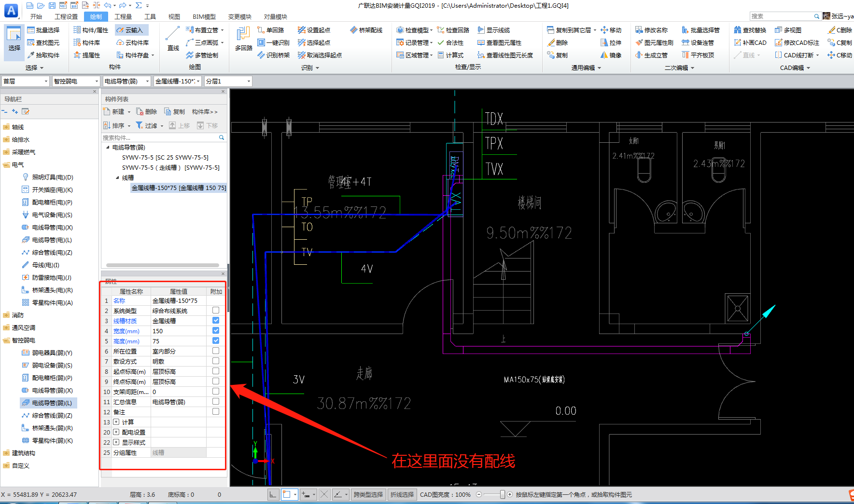Switch to the 视图 ribbon tab
This screenshot has height=504, width=854.
click(x=174, y=16)
